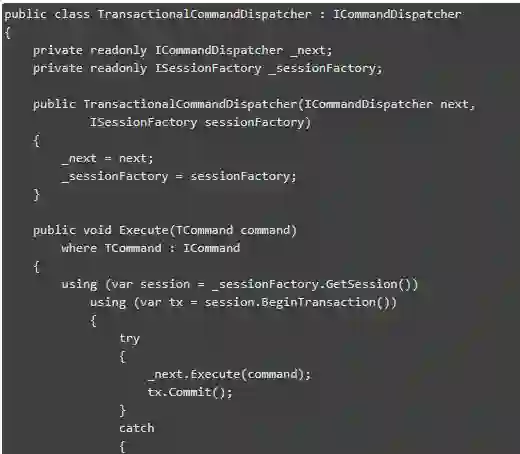Click ICommand in the where constraint
Image resolution: width=520 pixels, height=454 pixels.
(x=212, y=248)
